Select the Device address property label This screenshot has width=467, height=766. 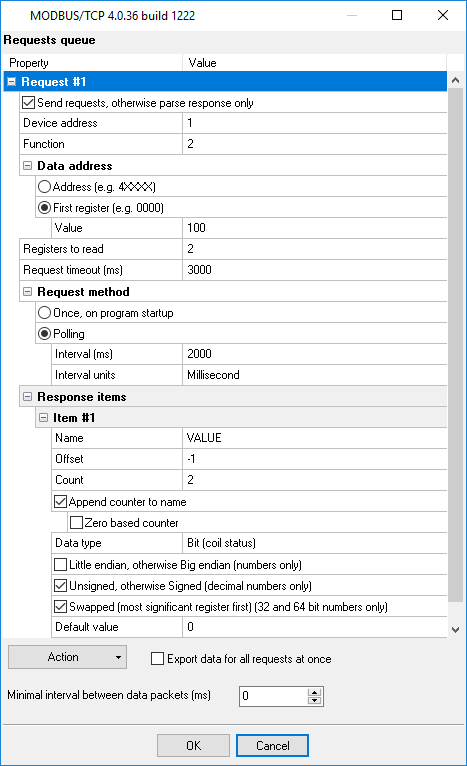tap(60, 123)
